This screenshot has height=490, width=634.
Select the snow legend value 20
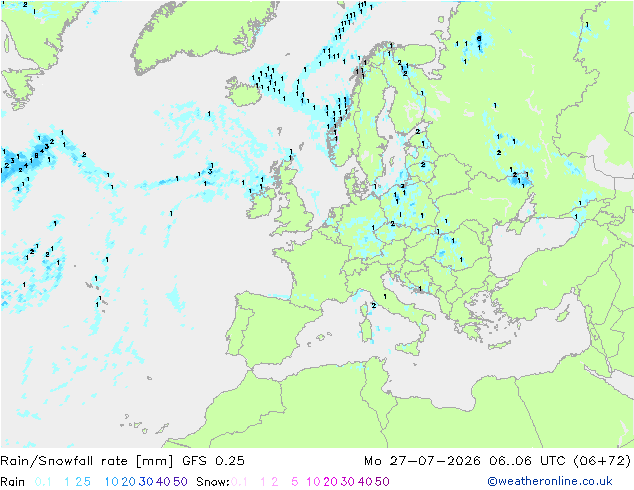coord(330,482)
